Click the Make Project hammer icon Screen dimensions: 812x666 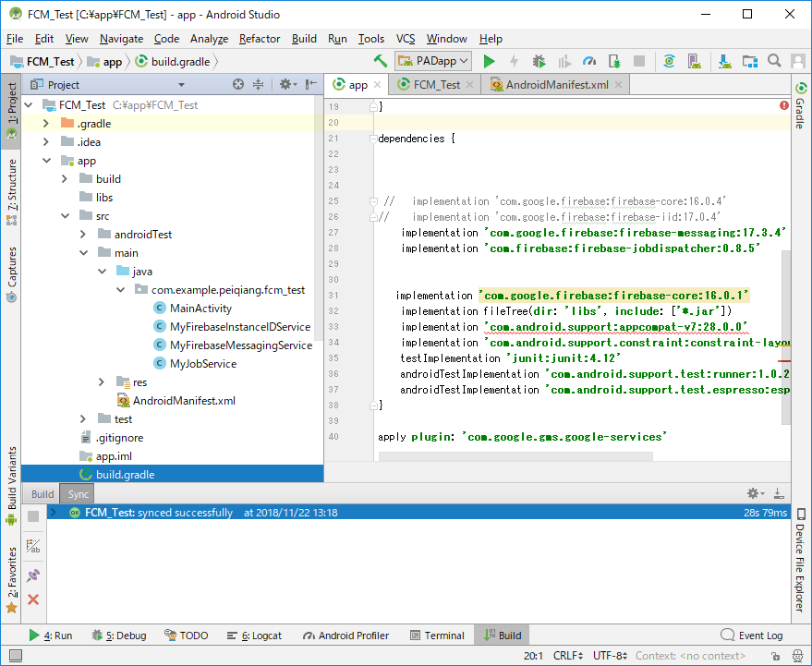(381, 61)
